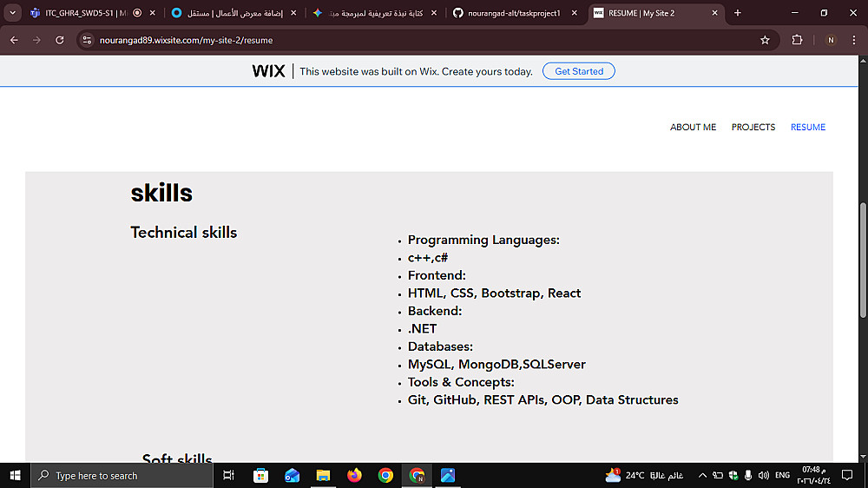
Task: Click the 'Technical skills' subheading
Action: pos(184,233)
